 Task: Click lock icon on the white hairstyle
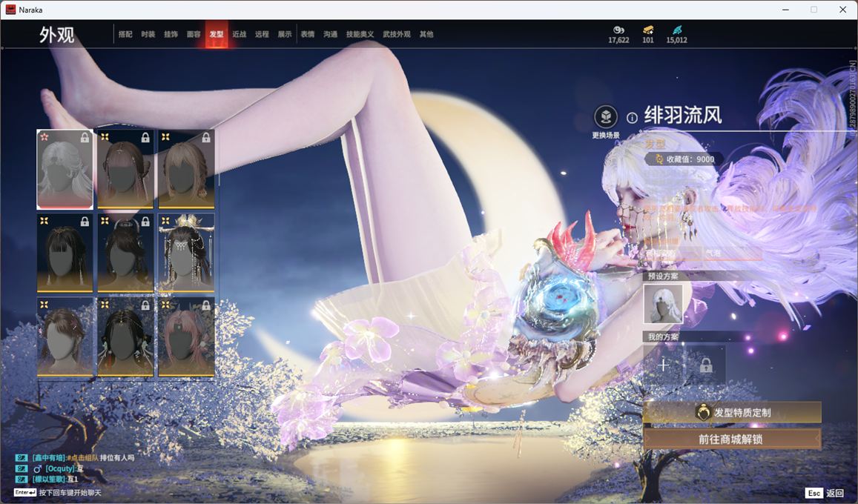click(85, 138)
